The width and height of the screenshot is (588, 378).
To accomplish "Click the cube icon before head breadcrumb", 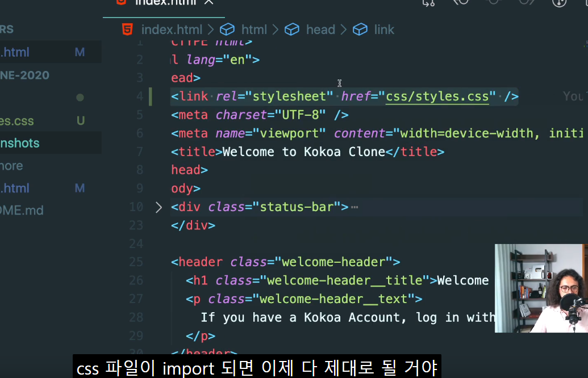I will [292, 29].
